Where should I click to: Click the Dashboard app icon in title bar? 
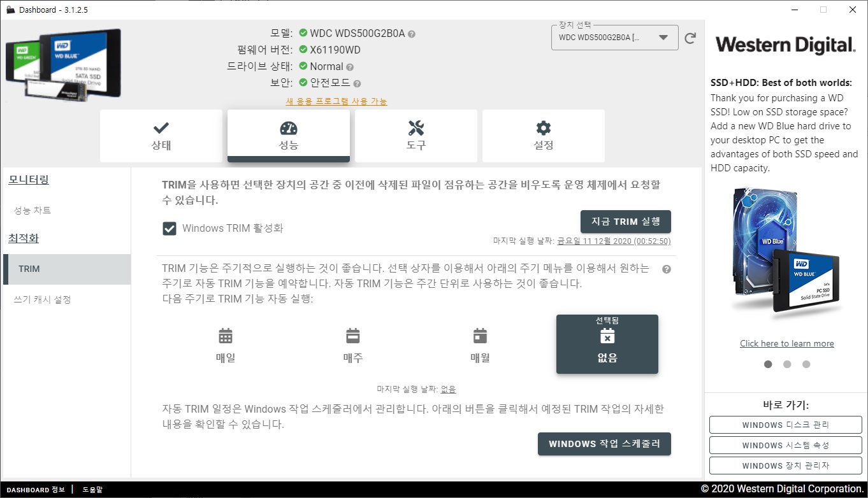[10, 10]
